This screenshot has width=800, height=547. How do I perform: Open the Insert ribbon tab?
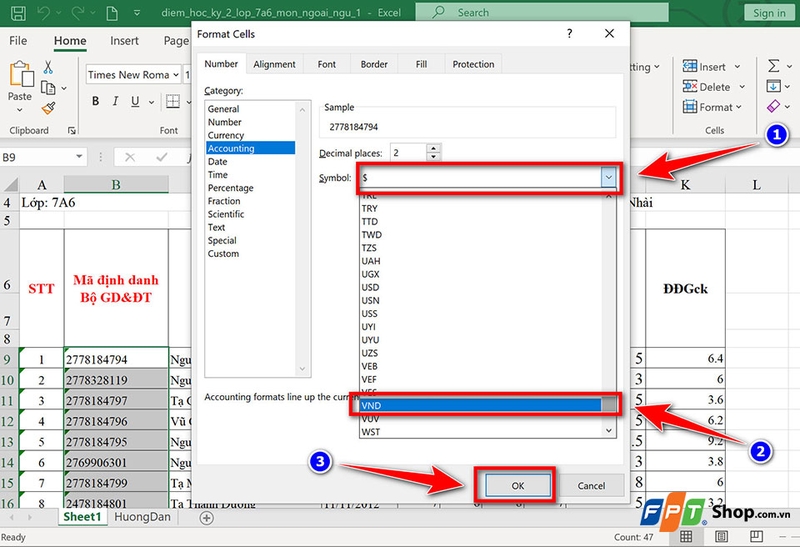124,41
